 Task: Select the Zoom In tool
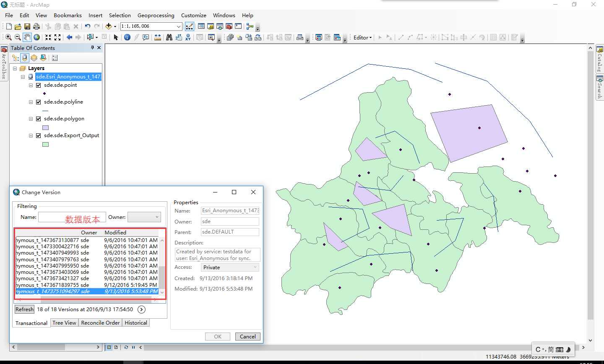click(8, 37)
